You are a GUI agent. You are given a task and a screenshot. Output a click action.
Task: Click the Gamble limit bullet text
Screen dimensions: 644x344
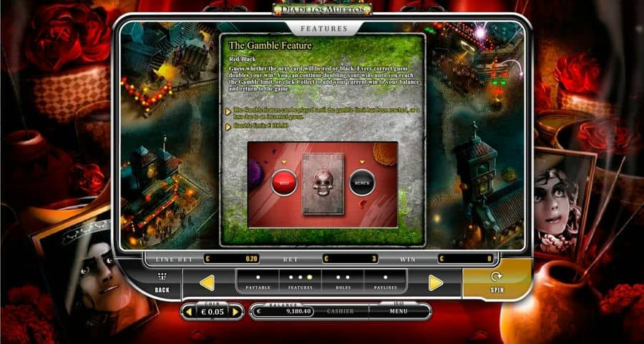[260, 125]
